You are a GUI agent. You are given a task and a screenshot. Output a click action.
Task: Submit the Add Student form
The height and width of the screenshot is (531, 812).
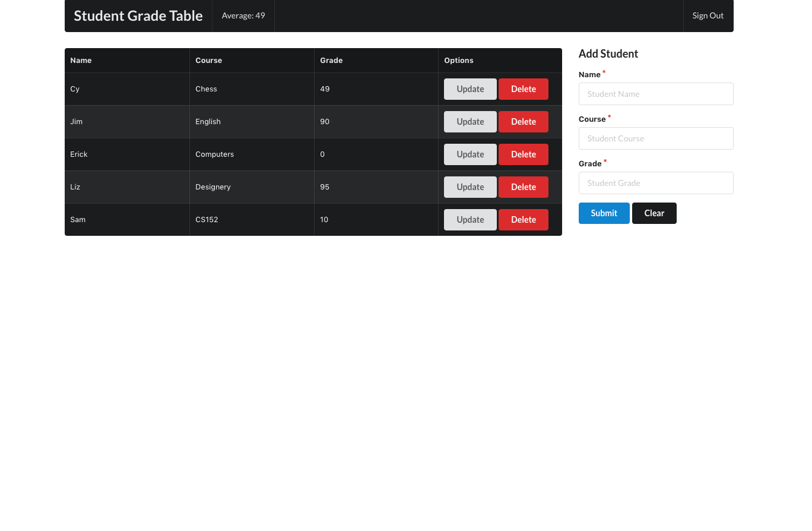[604, 213]
